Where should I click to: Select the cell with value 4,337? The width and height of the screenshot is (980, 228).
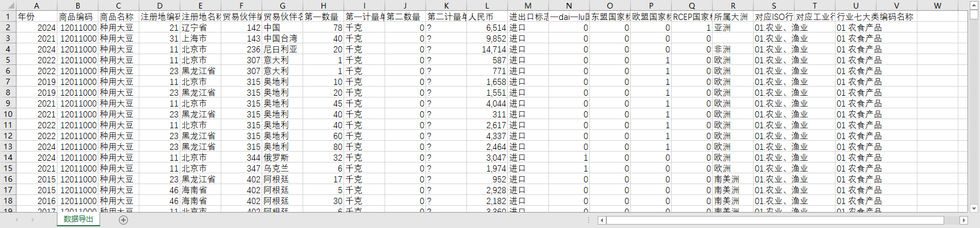[x=487, y=136]
